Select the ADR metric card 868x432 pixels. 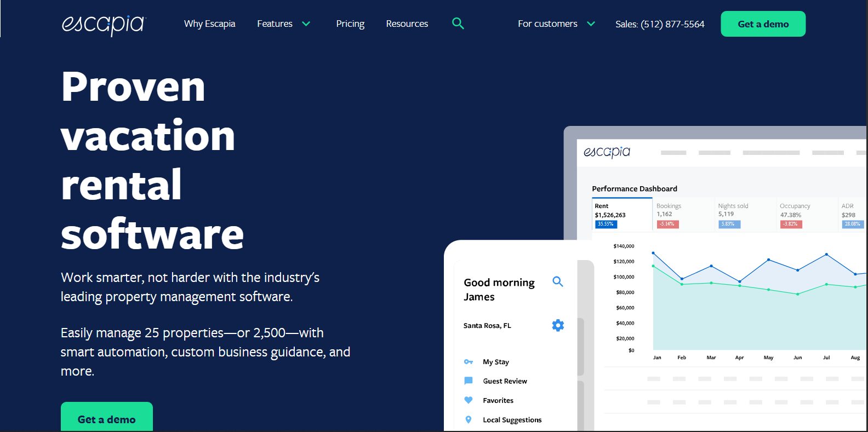coord(853,215)
